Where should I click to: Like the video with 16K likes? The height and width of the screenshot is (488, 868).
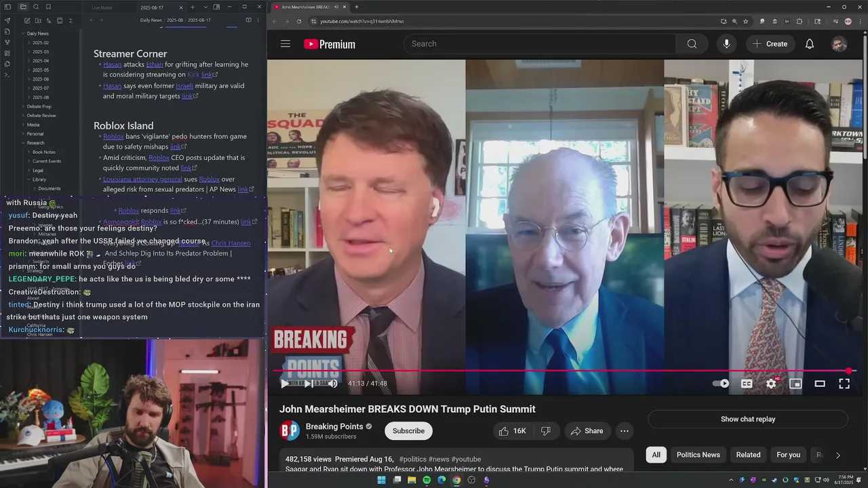click(x=513, y=431)
